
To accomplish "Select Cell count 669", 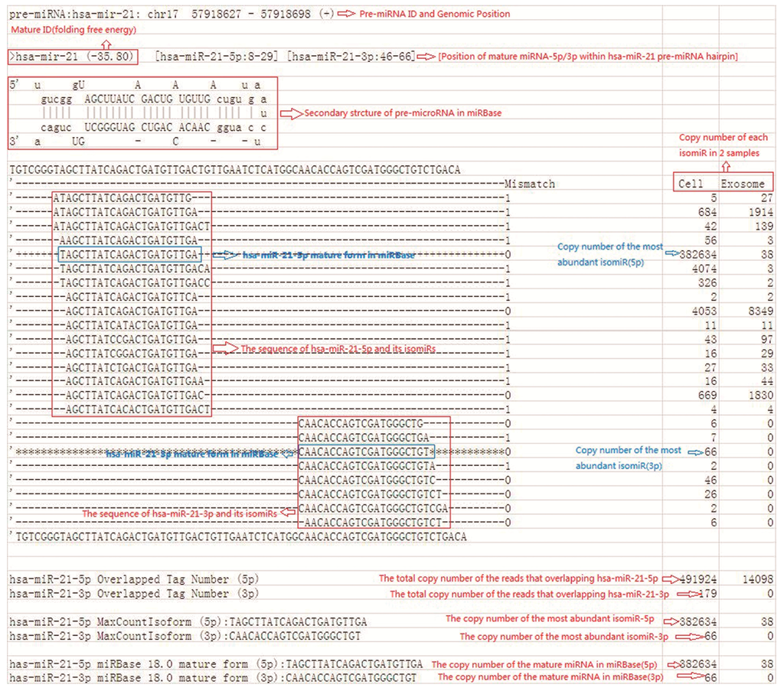I will pyautogui.click(x=707, y=395).
